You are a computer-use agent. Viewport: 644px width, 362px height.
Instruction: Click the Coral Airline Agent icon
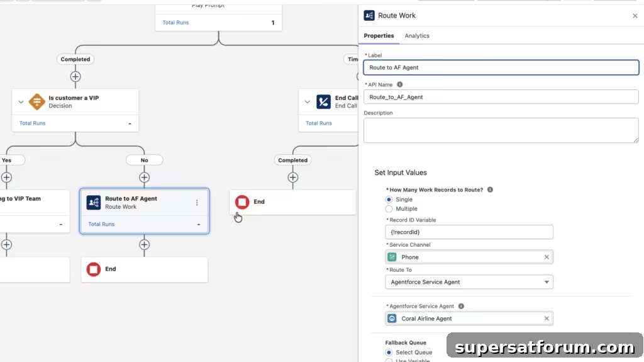[392, 319]
